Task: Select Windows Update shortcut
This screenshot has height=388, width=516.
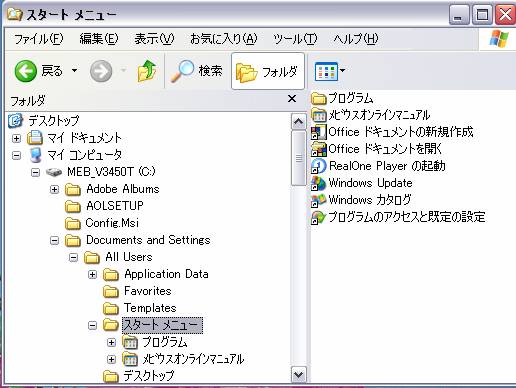Action: tap(362, 183)
